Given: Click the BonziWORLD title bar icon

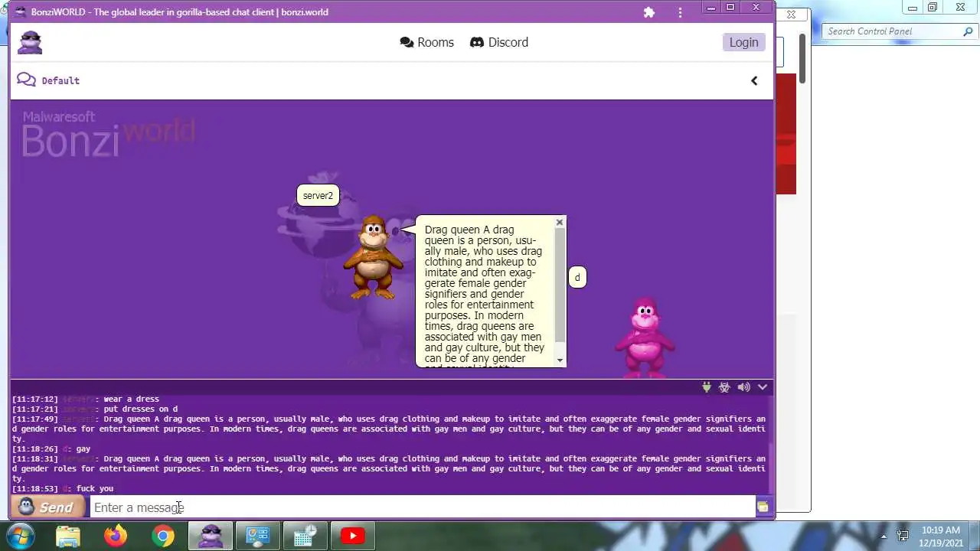Looking at the screenshot, I should point(20,12).
